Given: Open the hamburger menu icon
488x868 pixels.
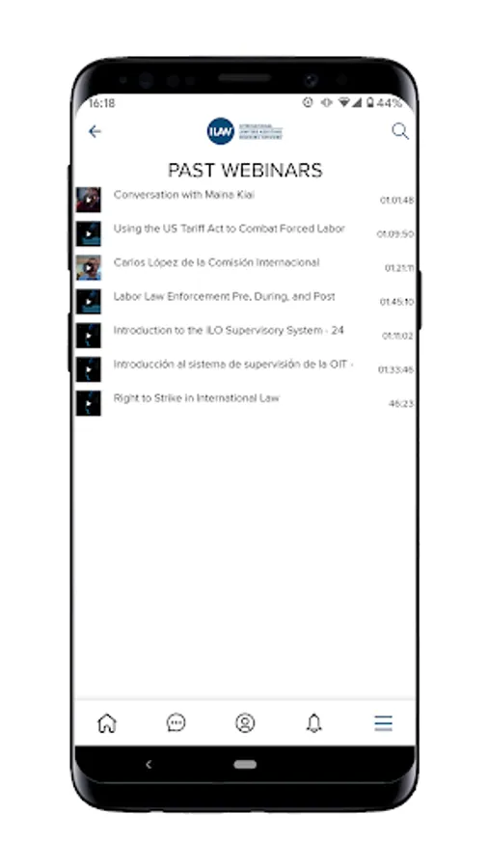Looking at the screenshot, I should [383, 723].
